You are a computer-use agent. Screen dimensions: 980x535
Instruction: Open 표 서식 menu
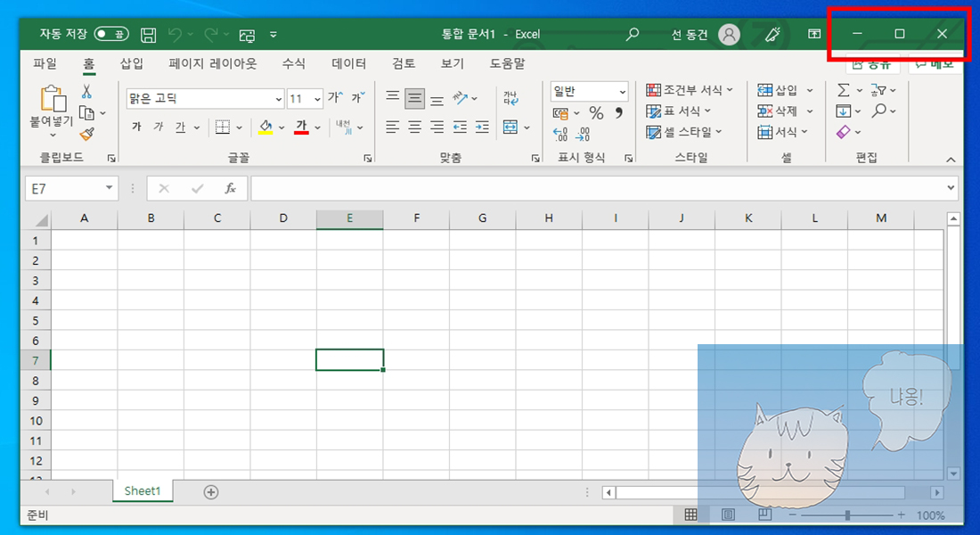click(x=679, y=111)
